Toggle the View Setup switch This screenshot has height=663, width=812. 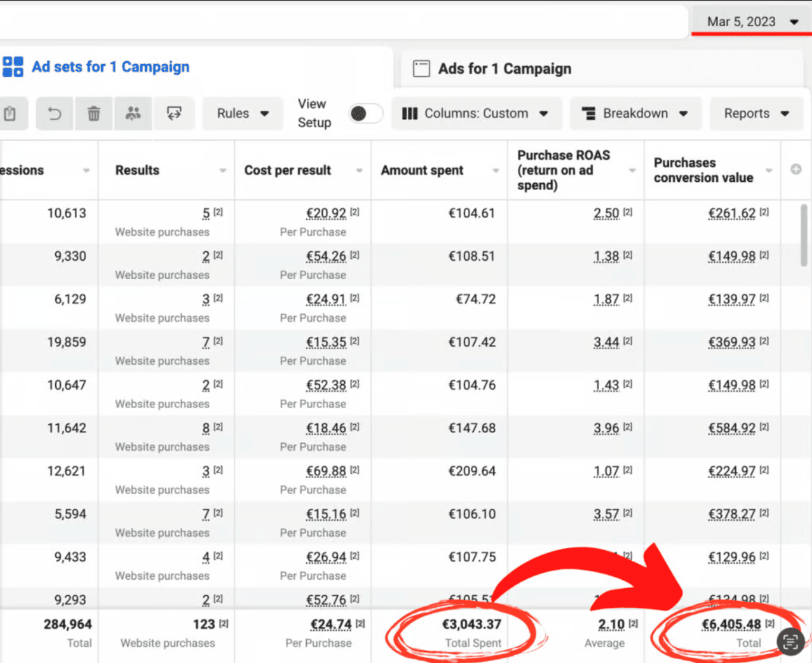(x=366, y=113)
